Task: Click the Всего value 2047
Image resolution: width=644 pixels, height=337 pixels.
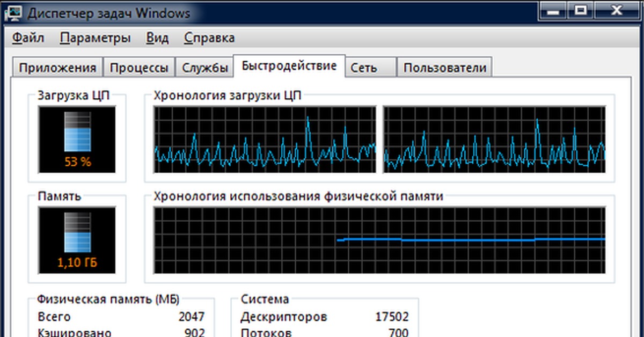Action: click(x=191, y=317)
